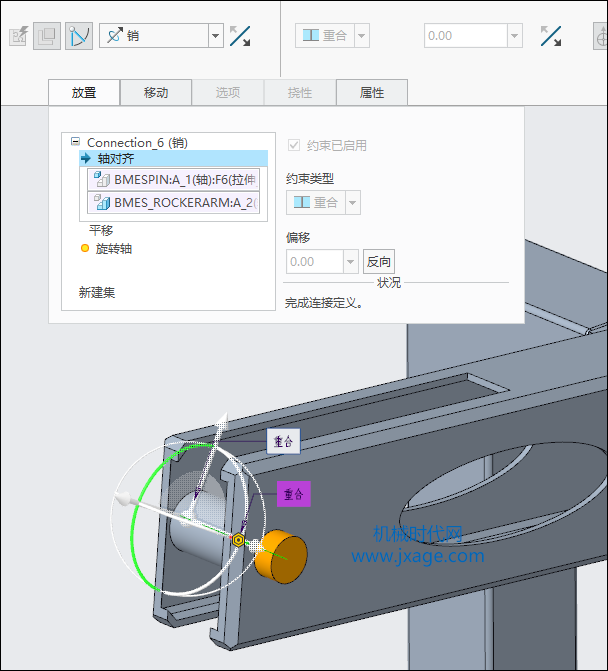Click the orange circle icon beside 旋转轴
Viewport: 608px width, 671px height.
(85, 248)
